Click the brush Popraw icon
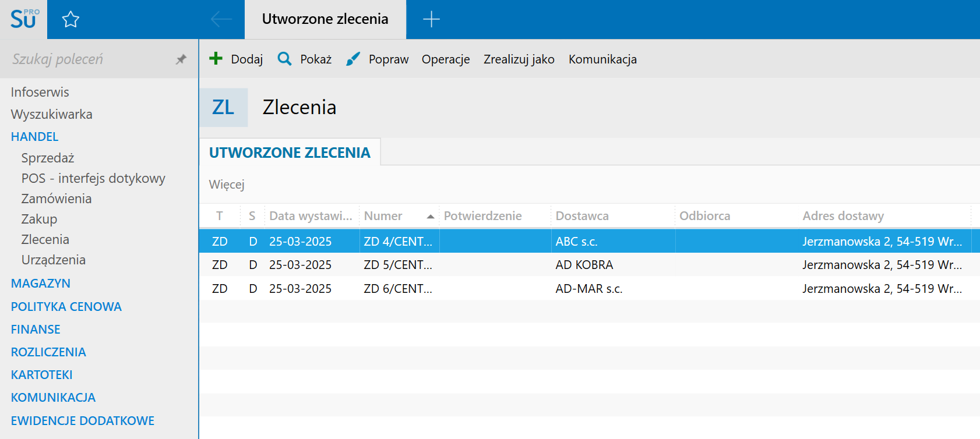This screenshot has width=980, height=439. 353,59
